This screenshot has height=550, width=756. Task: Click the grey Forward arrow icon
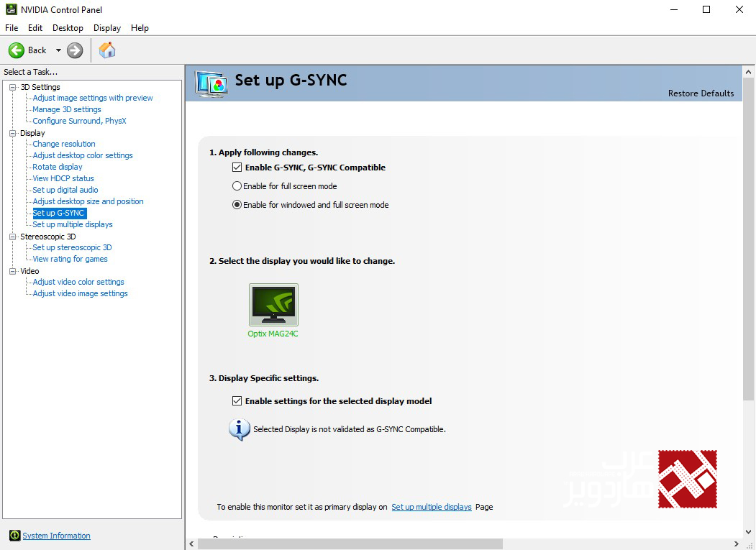(75, 50)
